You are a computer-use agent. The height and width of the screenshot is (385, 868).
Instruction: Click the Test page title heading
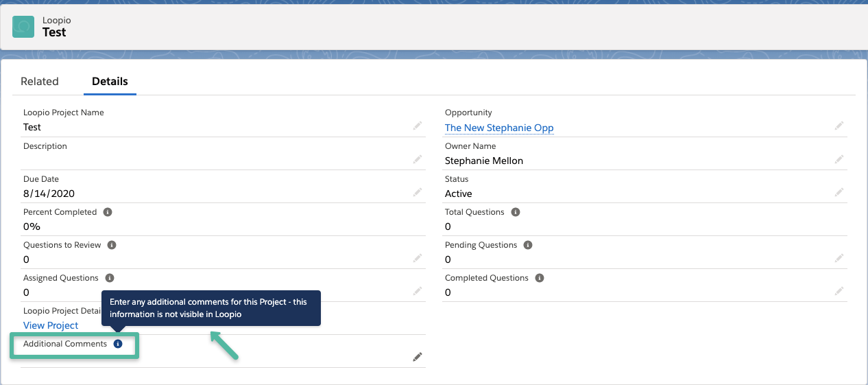(x=54, y=32)
